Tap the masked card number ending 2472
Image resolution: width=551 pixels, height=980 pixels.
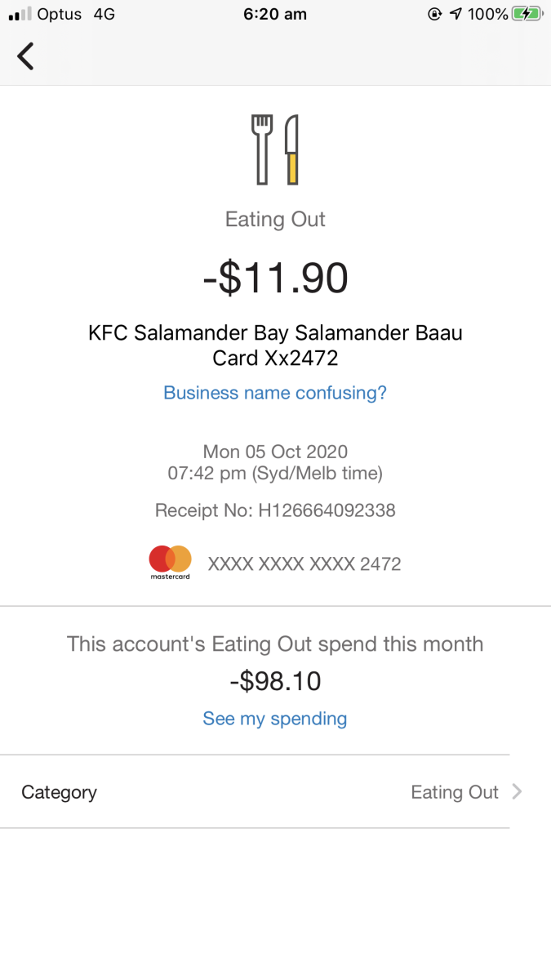coord(304,563)
